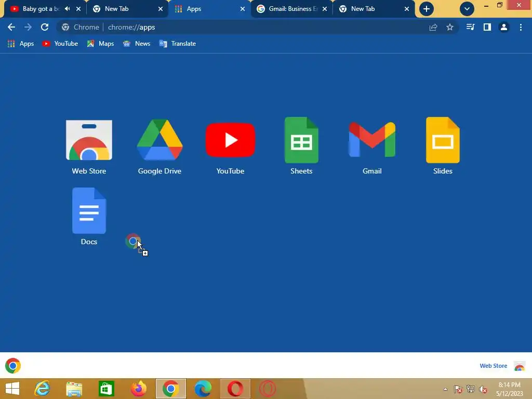The image size is (532, 399).
Task: Switch to the last New Tab
Action: coord(374,9)
